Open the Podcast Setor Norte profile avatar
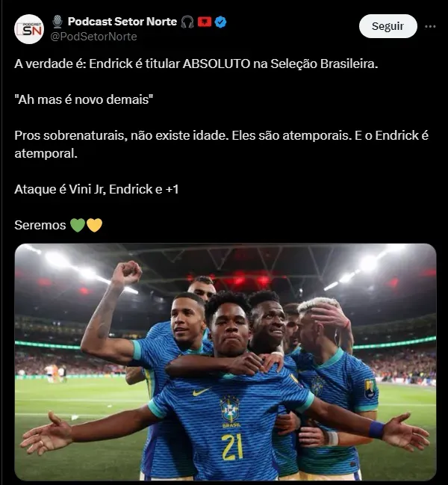Image resolution: width=448 pixels, height=485 pixels. point(29,29)
